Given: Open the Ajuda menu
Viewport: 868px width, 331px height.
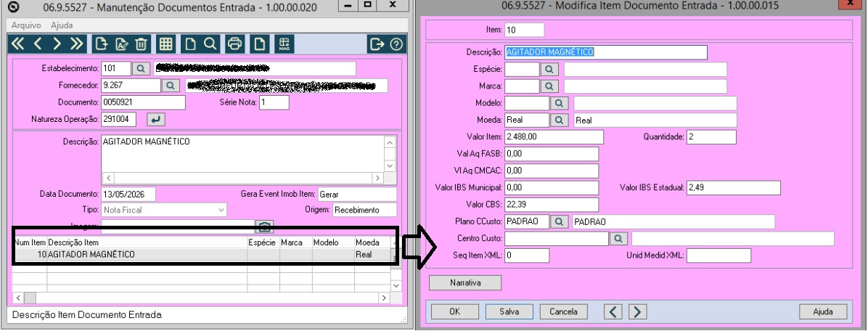Looking at the screenshot, I should tap(62, 25).
